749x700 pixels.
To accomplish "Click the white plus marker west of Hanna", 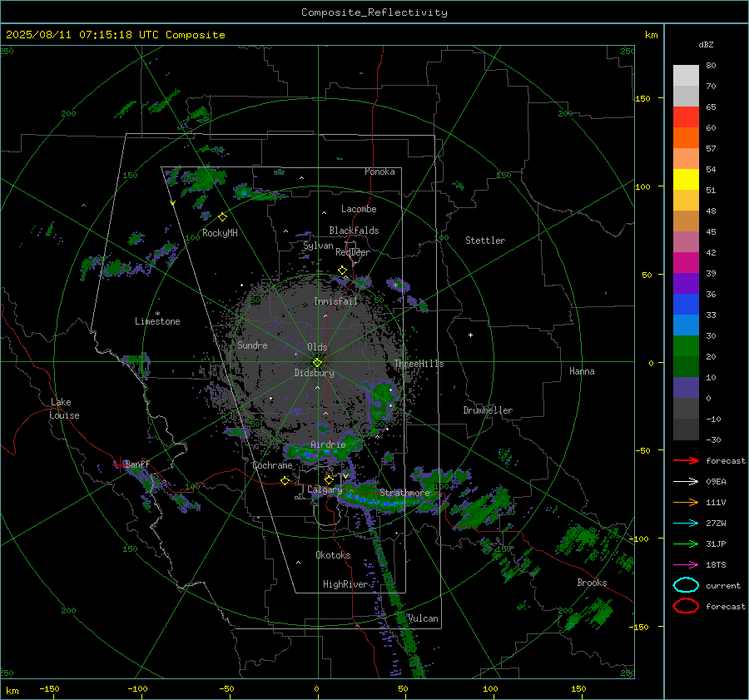I will [x=470, y=335].
